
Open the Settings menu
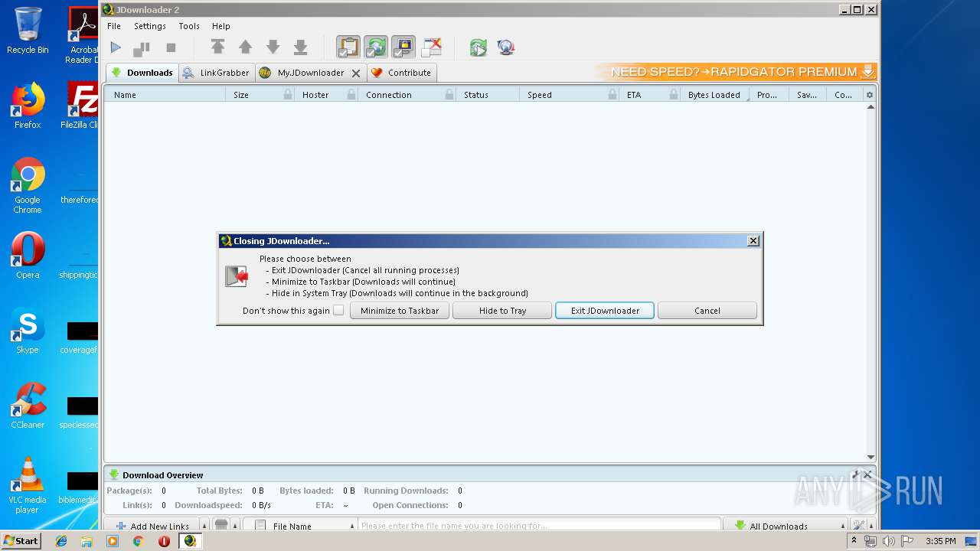(150, 26)
